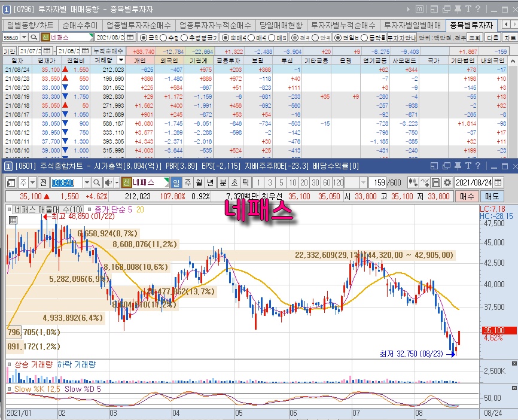
Task: Click the 투자자안내 button
Action: tap(402, 38)
